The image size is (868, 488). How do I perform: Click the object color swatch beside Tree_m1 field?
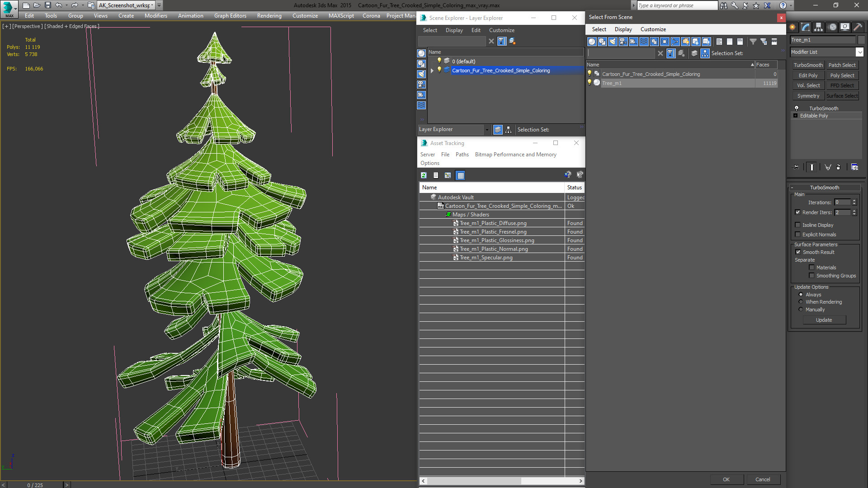click(x=861, y=40)
